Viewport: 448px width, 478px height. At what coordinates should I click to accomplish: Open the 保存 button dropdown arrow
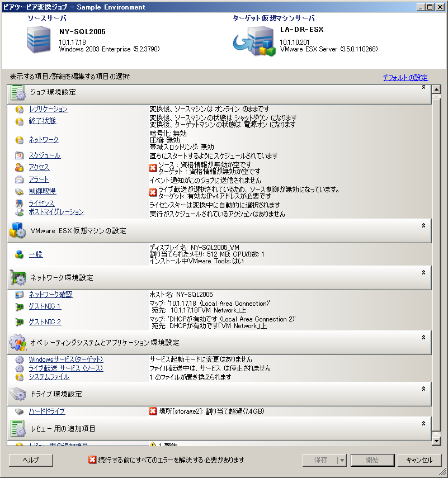pyautogui.click(x=342, y=460)
